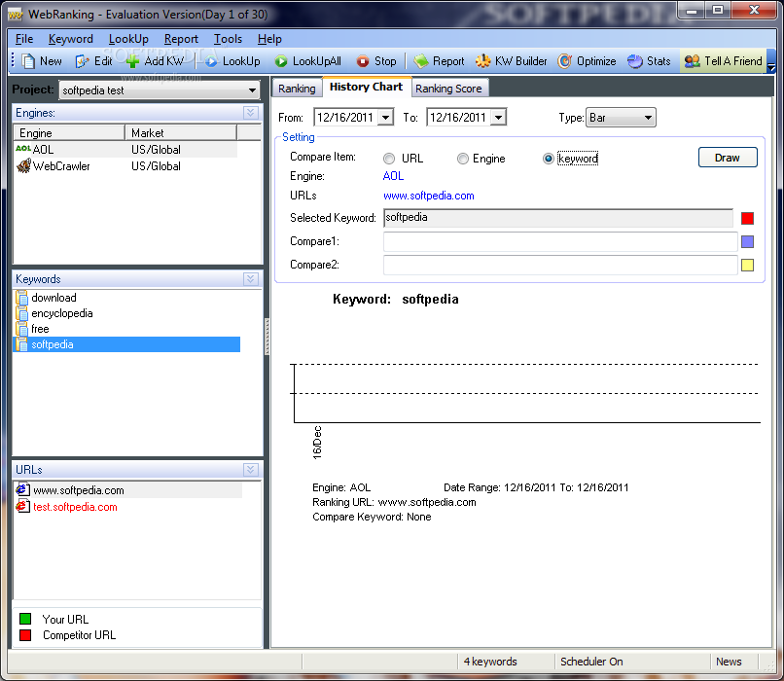Click the yellow Compare2 color swatch
Viewport: 784px width, 681px height.
747,265
